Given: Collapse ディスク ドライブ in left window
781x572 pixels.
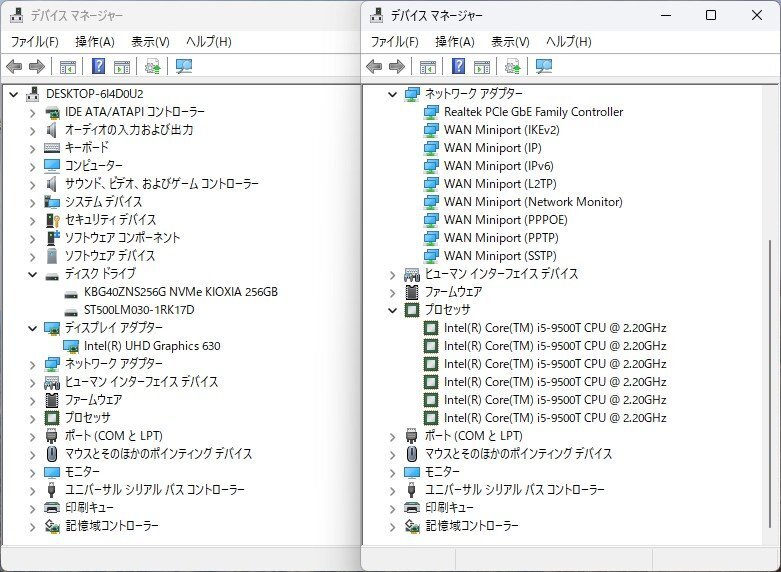Looking at the screenshot, I should [x=32, y=274].
